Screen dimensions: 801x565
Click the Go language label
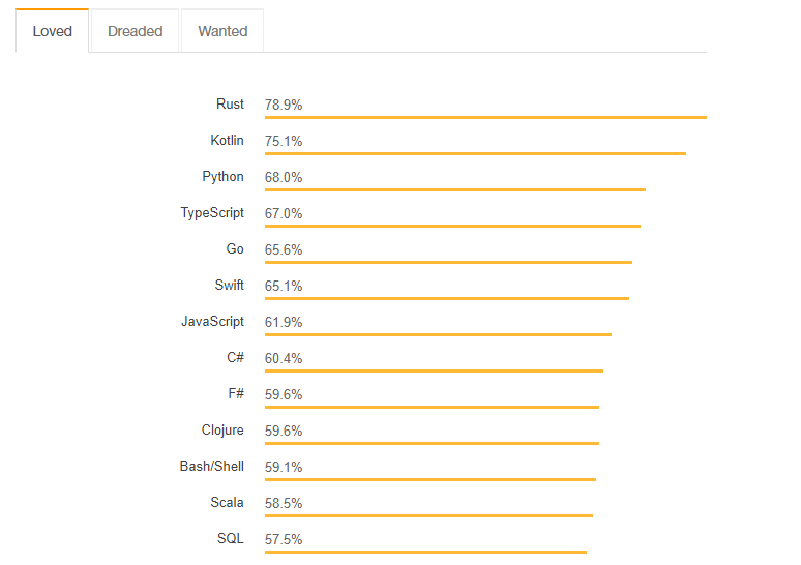coord(235,249)
